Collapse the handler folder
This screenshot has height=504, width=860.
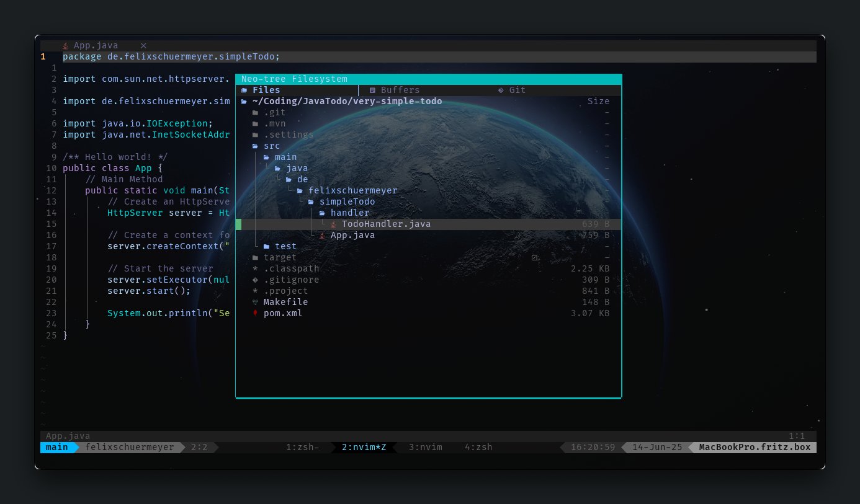tap(350, 213)
